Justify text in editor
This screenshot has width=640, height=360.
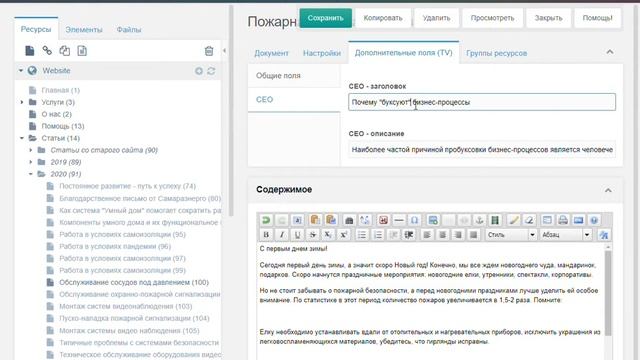473,235
